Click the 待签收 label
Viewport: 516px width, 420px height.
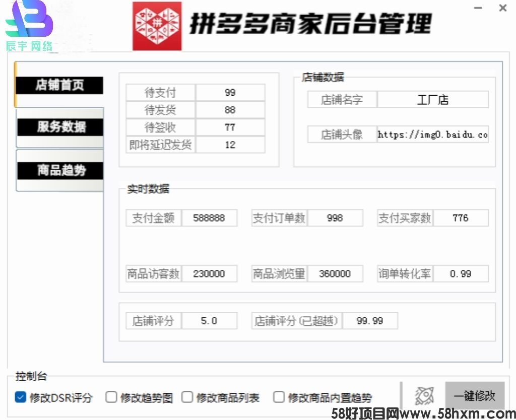161,127
